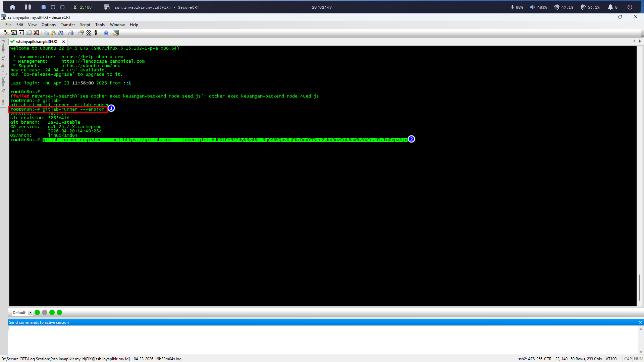644x362 pixels.
Task: Click the CPU 47.1% usage indicator
Action: (563, 7)
